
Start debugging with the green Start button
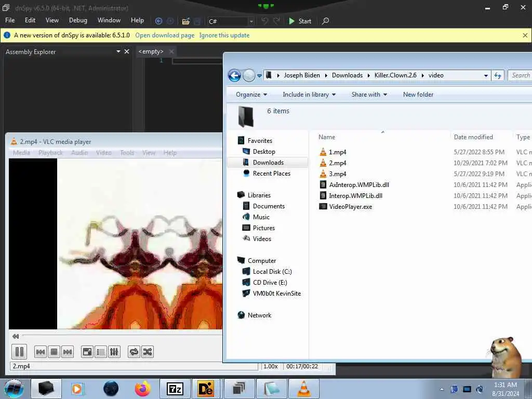pos(300,21)
